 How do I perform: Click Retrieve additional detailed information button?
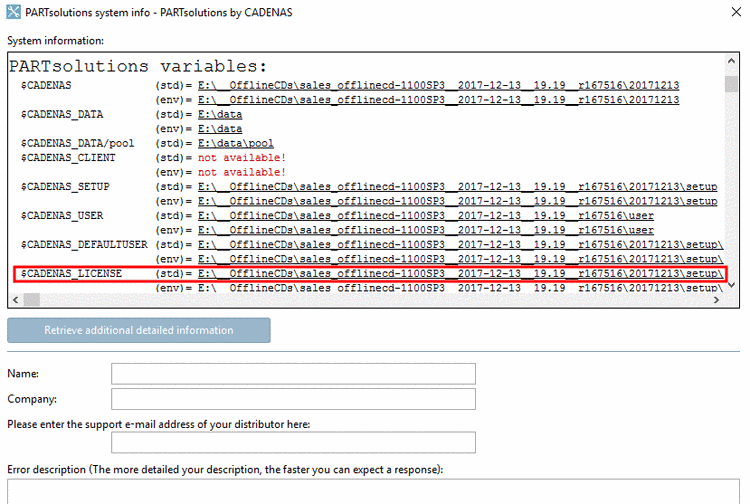click(139, 330)
